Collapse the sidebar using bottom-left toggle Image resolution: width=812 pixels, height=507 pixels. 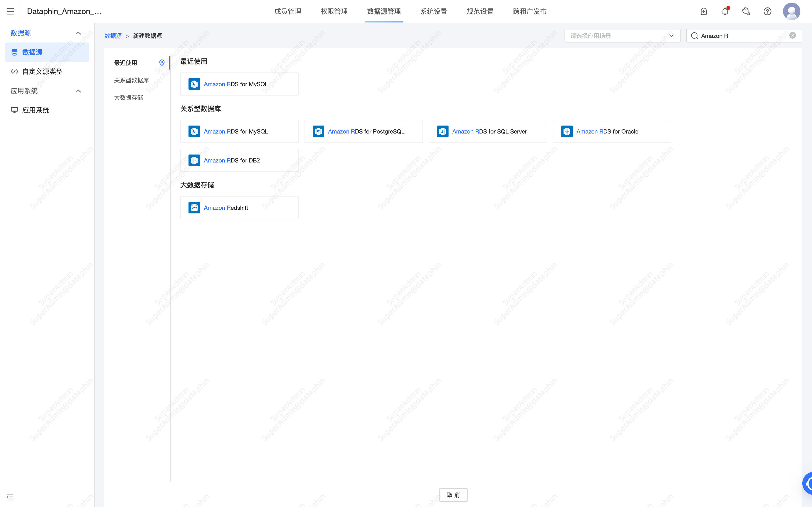[10, 497]
